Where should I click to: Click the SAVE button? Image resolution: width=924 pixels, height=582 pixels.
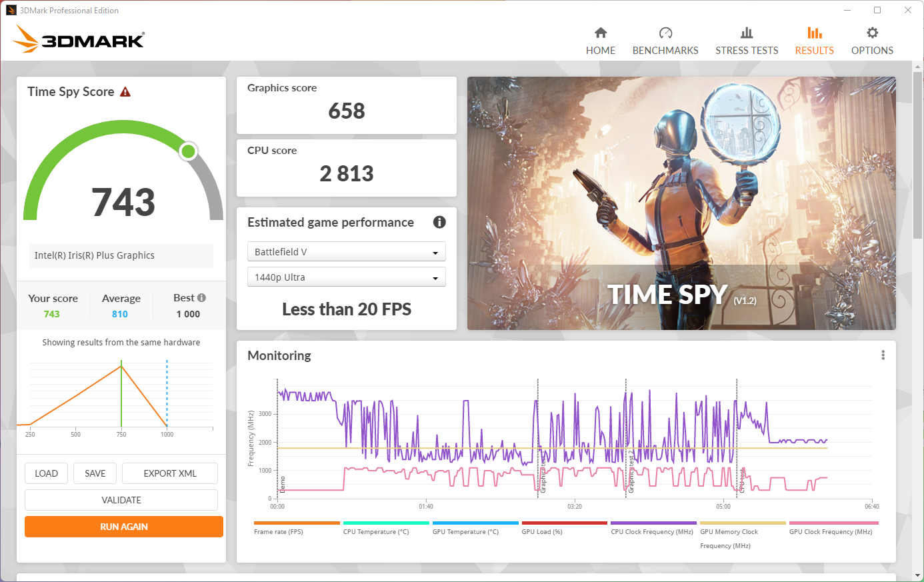(x=95, y=473)
